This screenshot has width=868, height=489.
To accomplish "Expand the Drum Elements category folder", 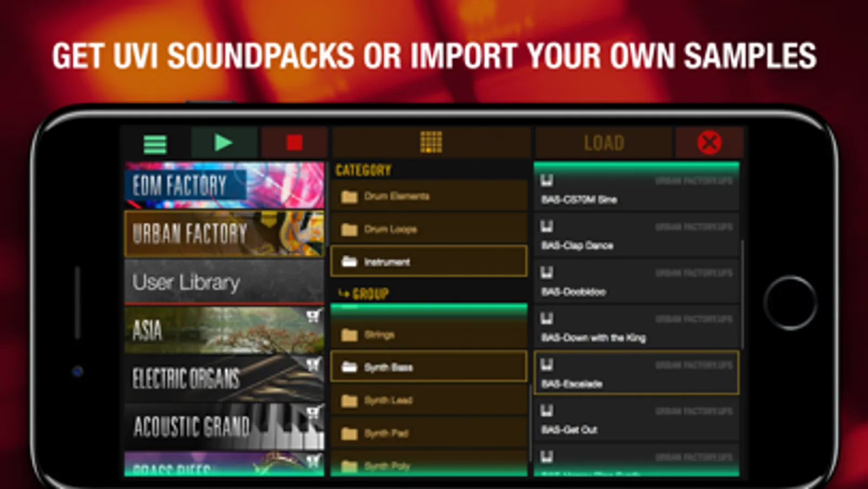I will (x=429, y=196).
